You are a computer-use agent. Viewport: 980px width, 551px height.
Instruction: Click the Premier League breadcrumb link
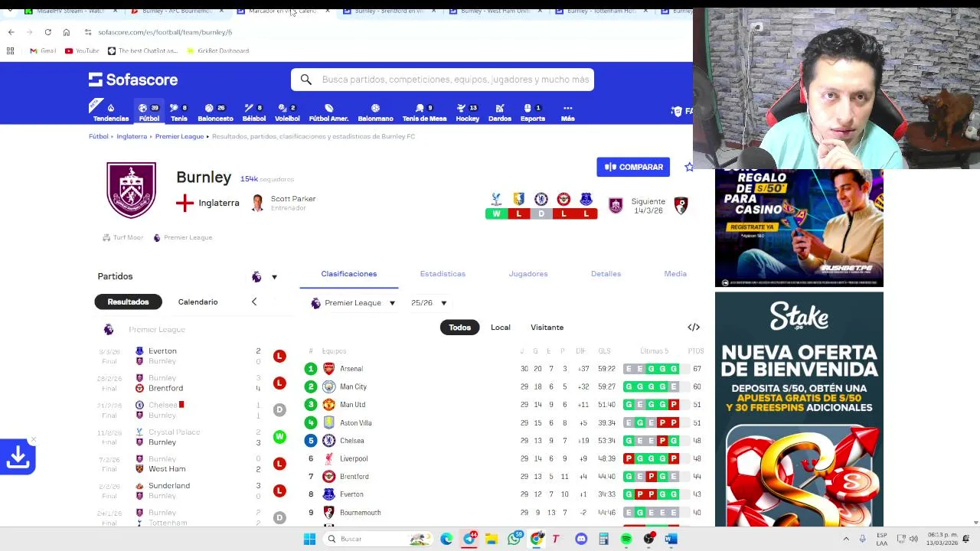point(179,136)
